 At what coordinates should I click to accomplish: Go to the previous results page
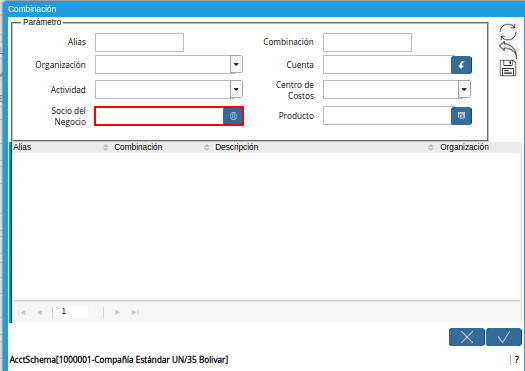pos(40,312)
